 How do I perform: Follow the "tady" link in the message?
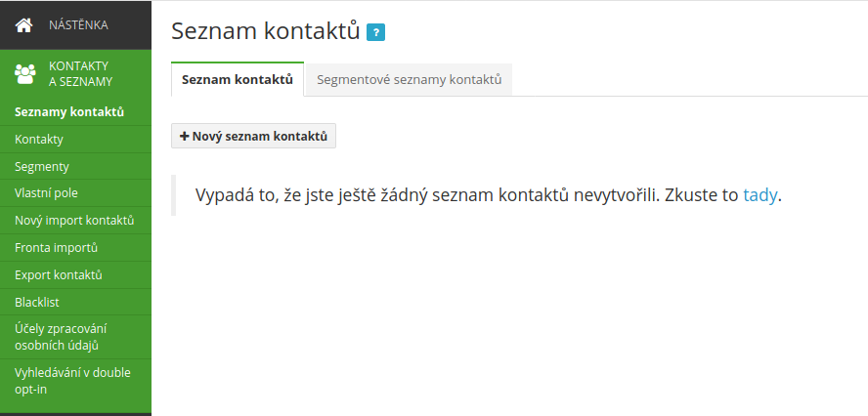click(x=760, y=195)
